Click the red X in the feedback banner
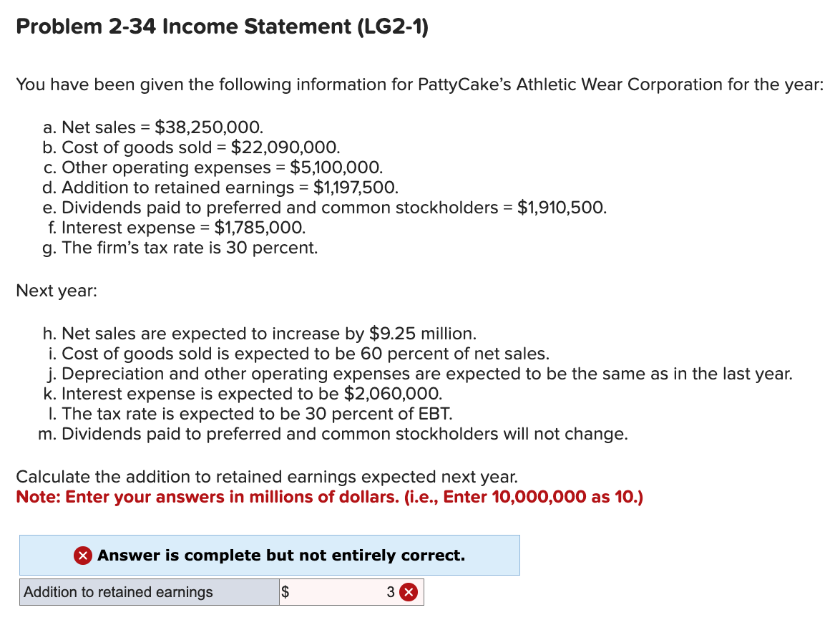 tap(84, 556)
